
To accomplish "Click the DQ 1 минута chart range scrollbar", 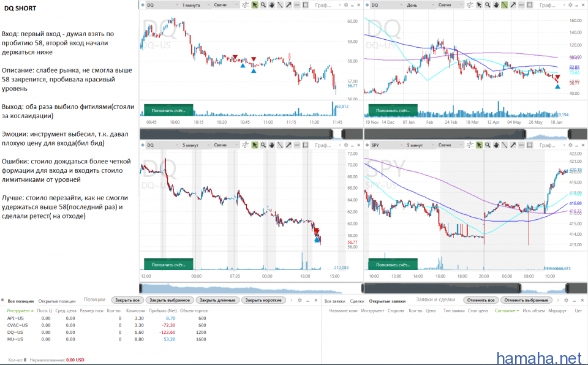I will coord(251,134).
